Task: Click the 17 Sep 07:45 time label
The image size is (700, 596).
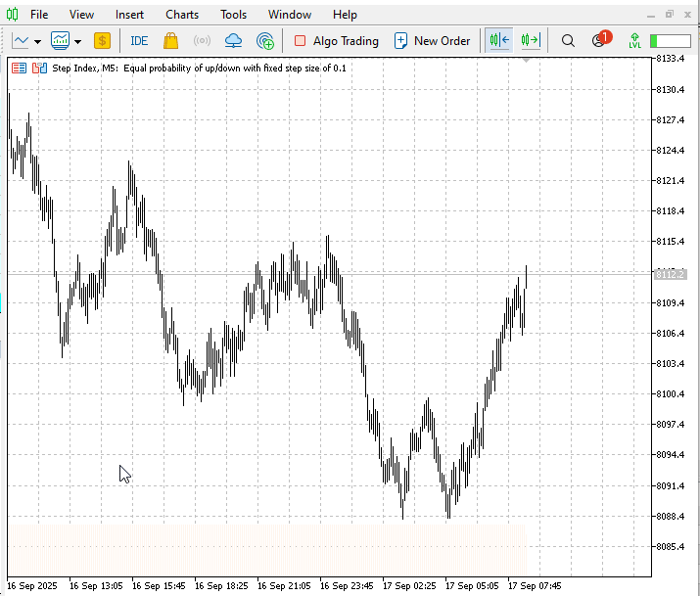Action: click(535, 586)
